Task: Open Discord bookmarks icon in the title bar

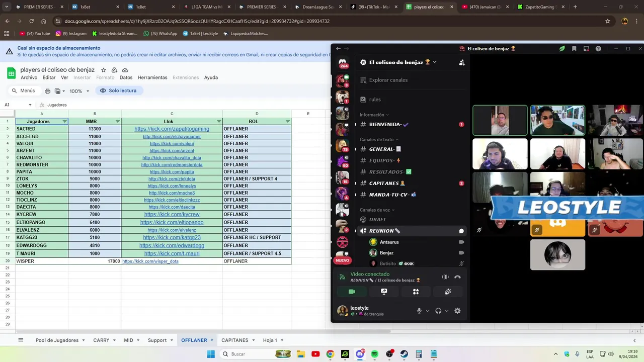Action: pyautogui.click(x=574, y=49)
